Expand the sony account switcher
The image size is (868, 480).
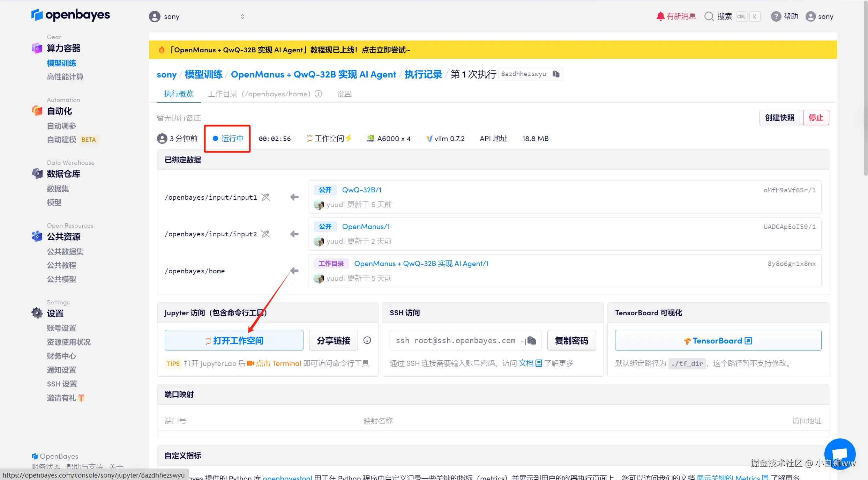point(242,16)
